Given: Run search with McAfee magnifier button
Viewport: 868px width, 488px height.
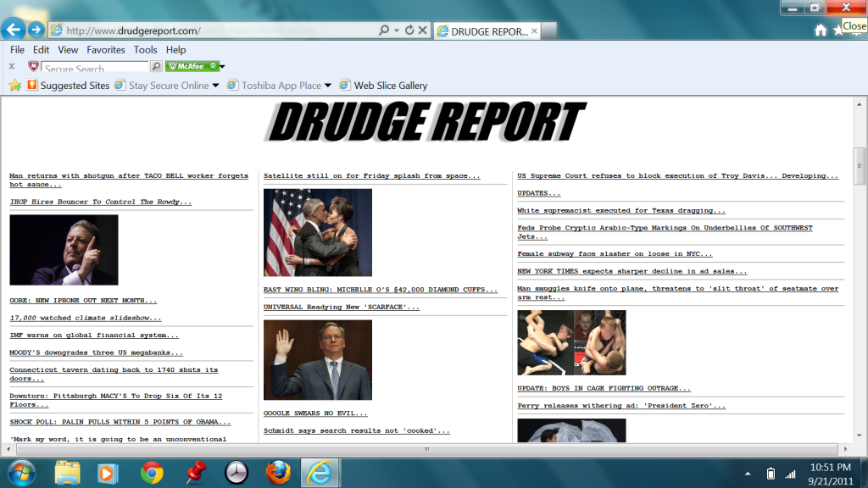Looking at the screenshot, I should (156, 66).
